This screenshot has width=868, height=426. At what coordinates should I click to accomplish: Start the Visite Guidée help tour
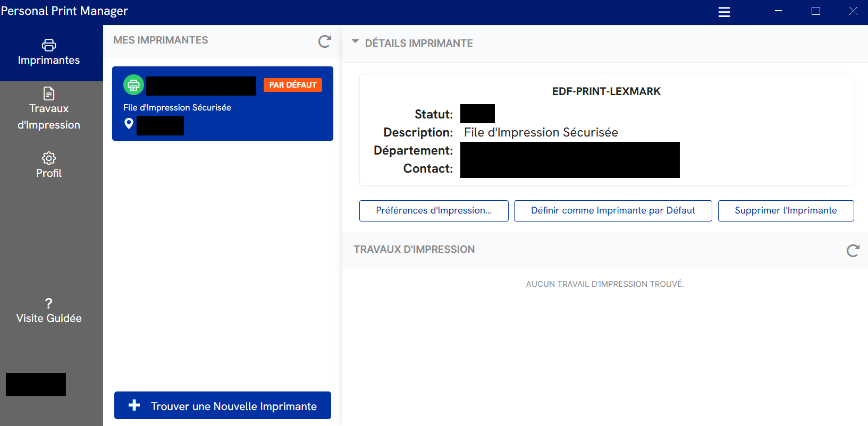point(49,311)
